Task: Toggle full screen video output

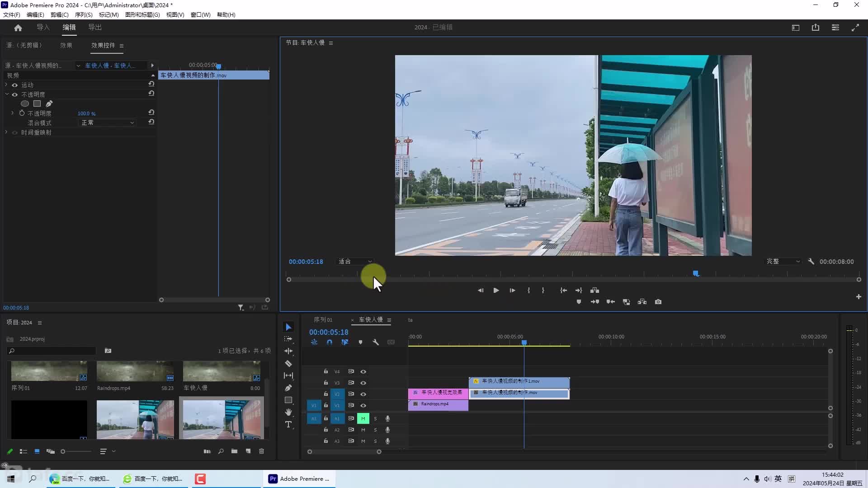Action: 855,28
